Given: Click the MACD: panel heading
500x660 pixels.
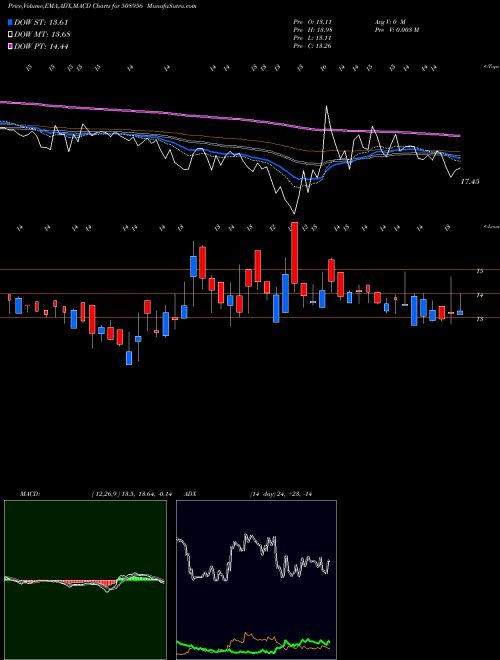Looking at the screenshot, I should [x=30, y=494].
